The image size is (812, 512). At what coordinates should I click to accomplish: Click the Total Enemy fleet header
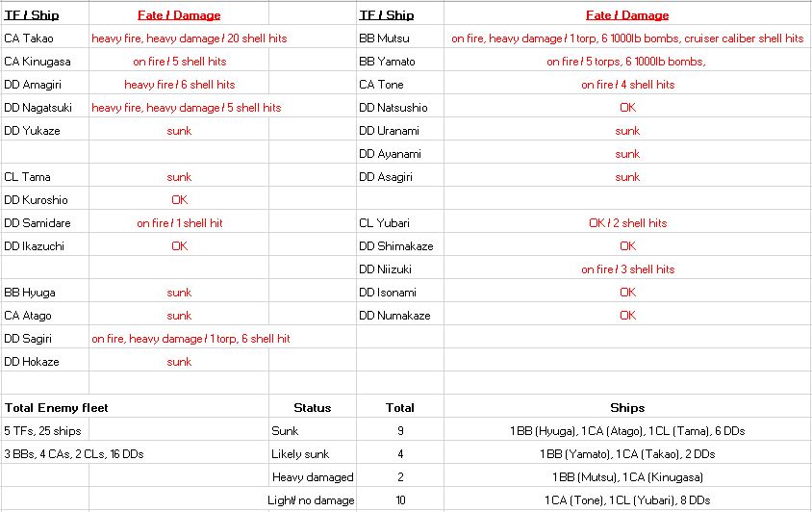click(46, 408)
